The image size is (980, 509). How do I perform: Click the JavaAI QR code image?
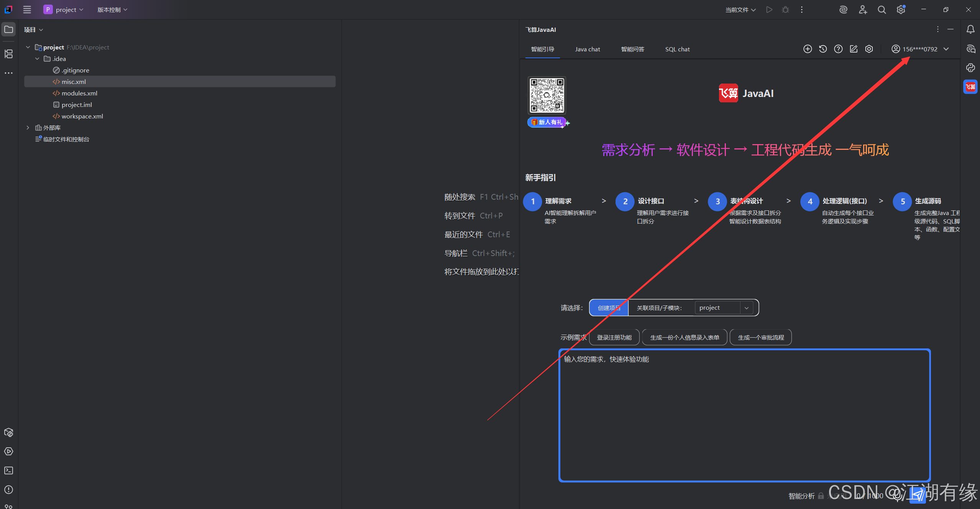547,95
